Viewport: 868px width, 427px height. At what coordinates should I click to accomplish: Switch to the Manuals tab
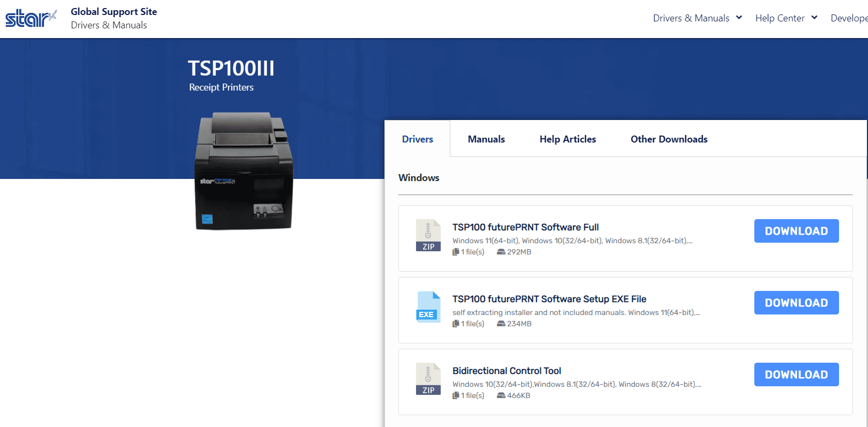(486, 139)
